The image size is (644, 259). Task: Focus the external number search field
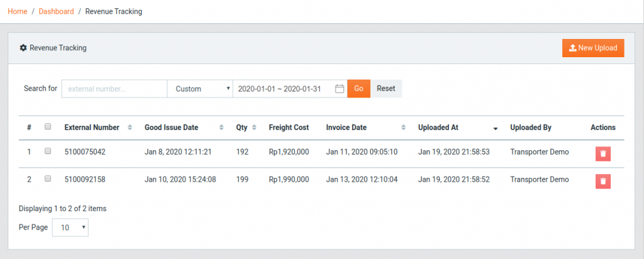point(114,89)
